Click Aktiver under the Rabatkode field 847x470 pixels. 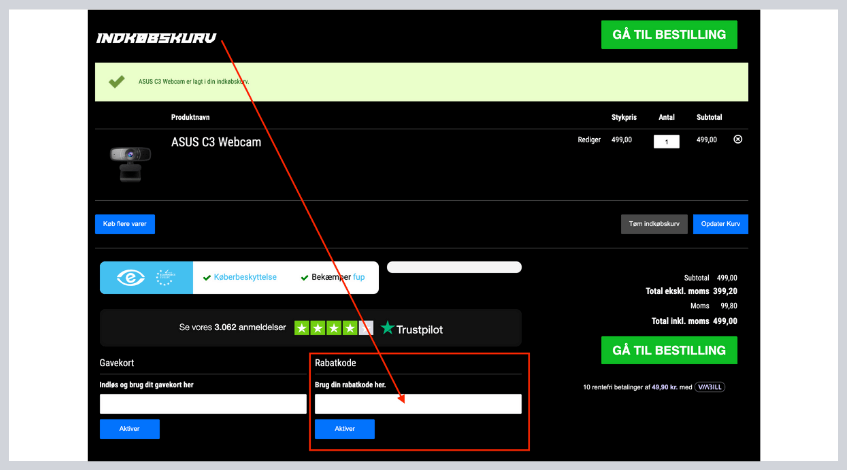[344, 429]
